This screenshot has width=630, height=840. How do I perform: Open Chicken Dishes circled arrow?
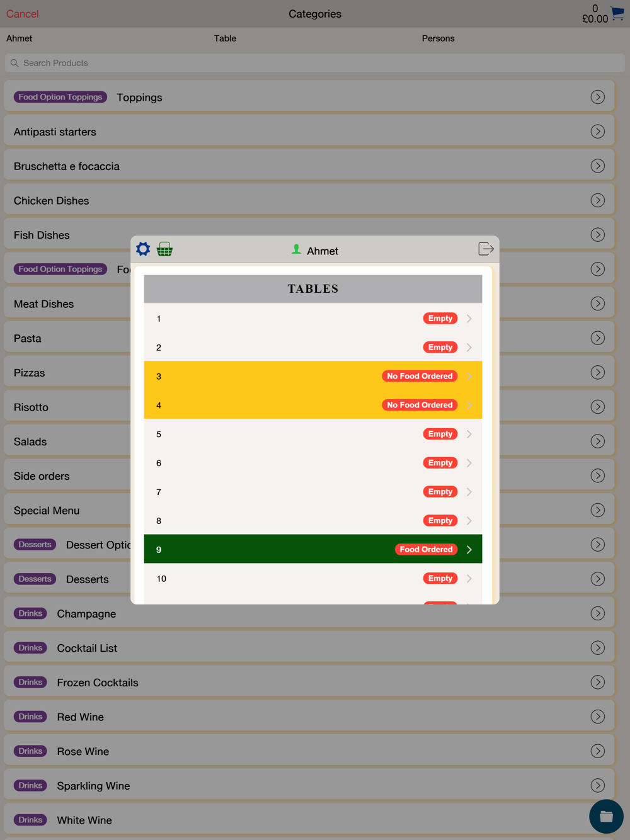tap(597, 200)
